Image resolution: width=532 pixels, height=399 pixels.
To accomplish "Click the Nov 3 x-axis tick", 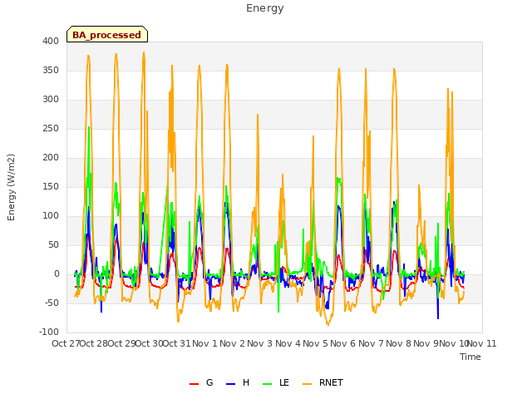I will click(260, 343).
